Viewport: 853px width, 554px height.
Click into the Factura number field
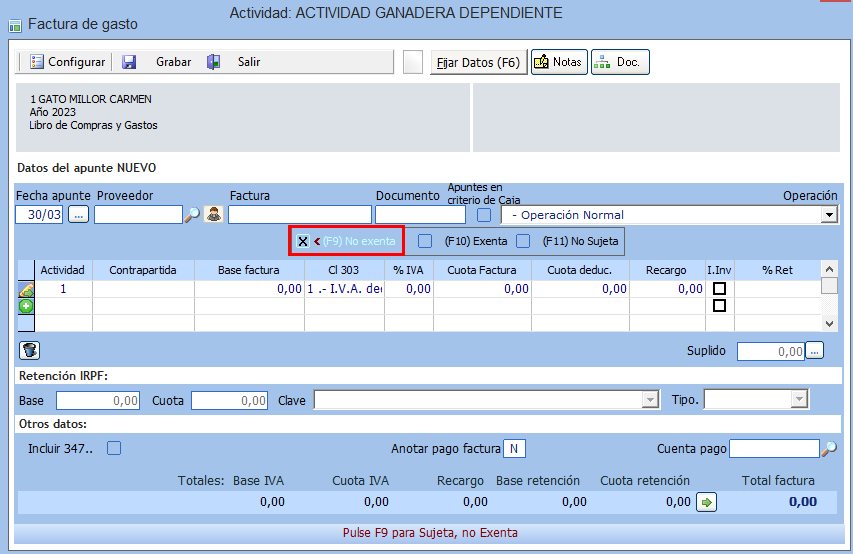pyautogui.click(x=299, y=214)
